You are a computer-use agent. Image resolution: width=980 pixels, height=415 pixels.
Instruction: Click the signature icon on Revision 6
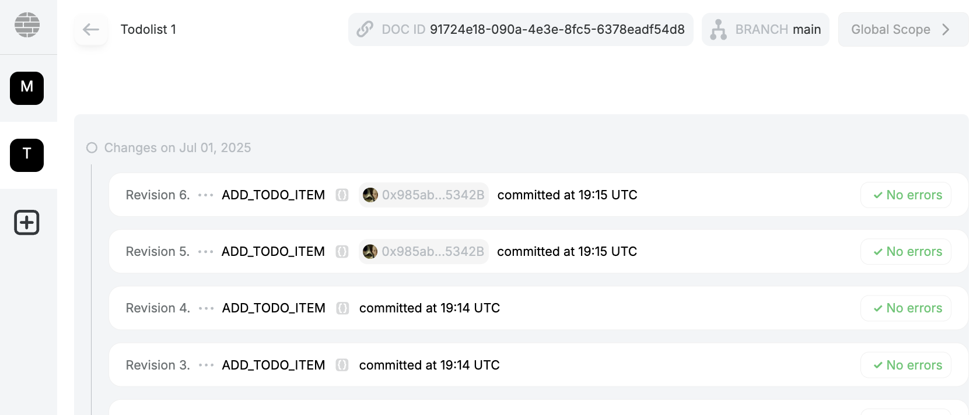click(342, 195)
